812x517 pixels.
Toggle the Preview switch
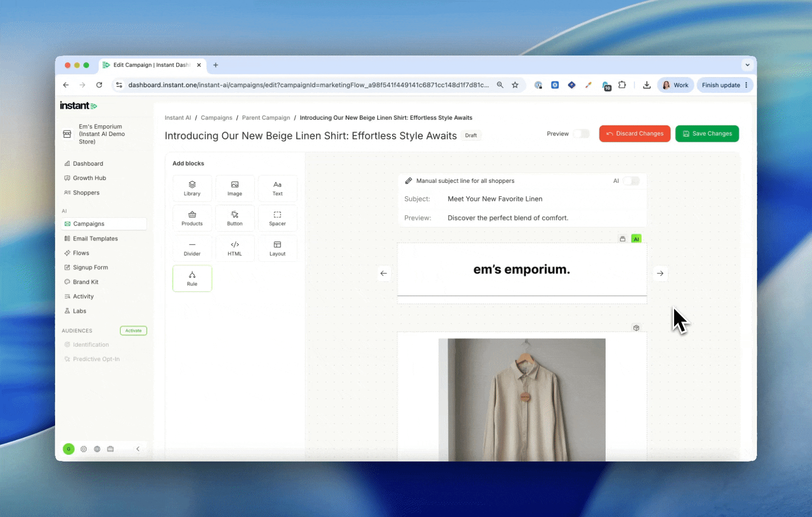(581, 134)
